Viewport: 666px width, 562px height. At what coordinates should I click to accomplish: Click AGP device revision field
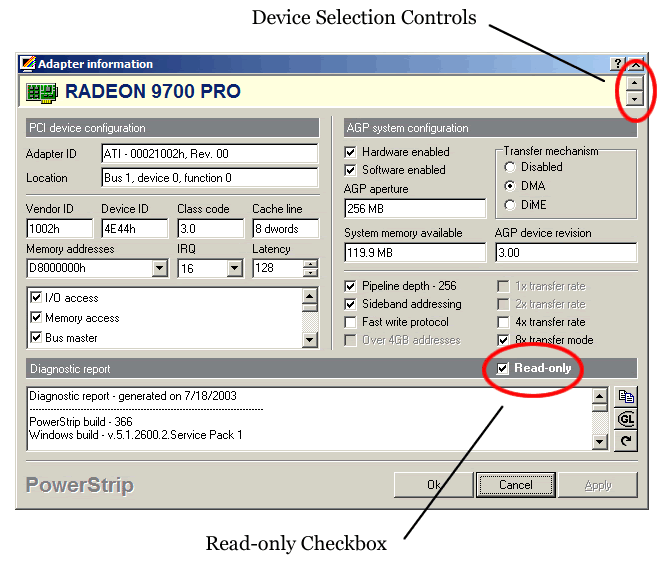(566, 253)
